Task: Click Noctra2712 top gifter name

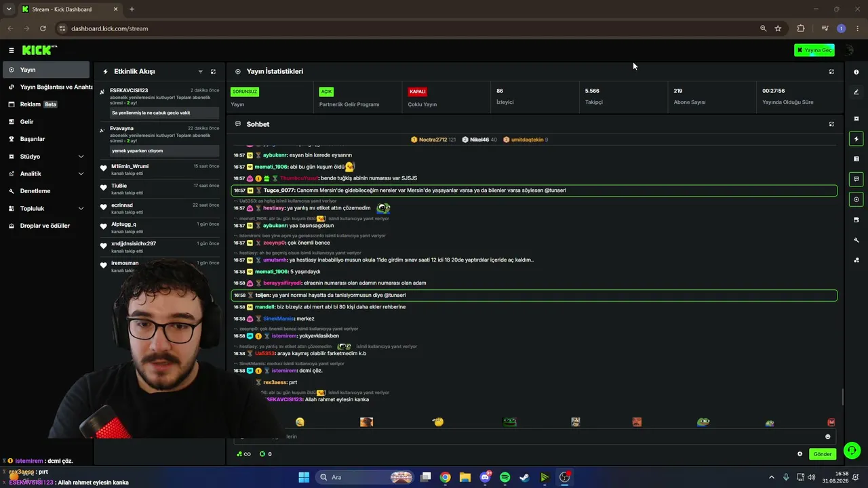Action: (433, 140)
